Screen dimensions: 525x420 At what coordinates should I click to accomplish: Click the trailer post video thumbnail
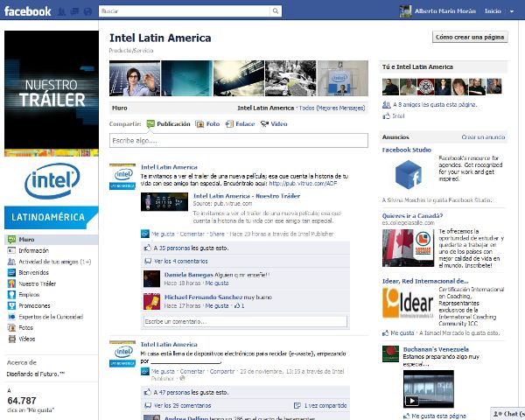point(164,201)
